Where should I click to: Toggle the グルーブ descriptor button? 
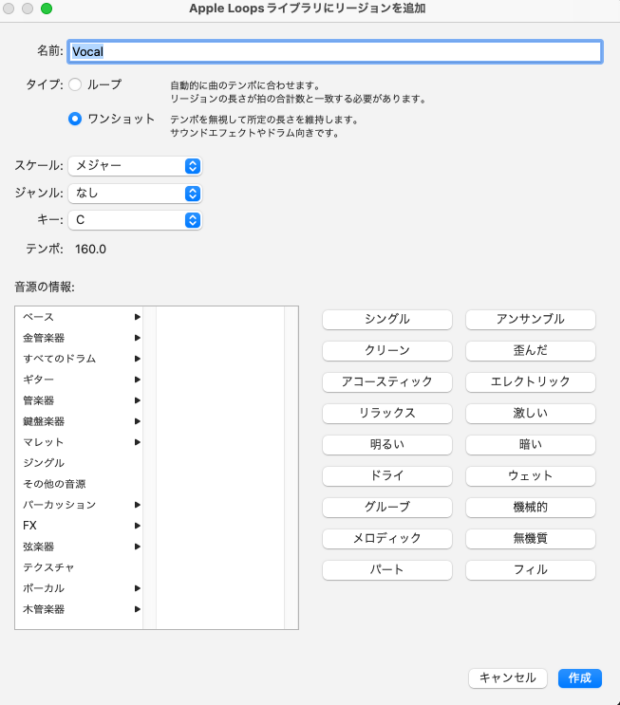[x=387, y=507]
